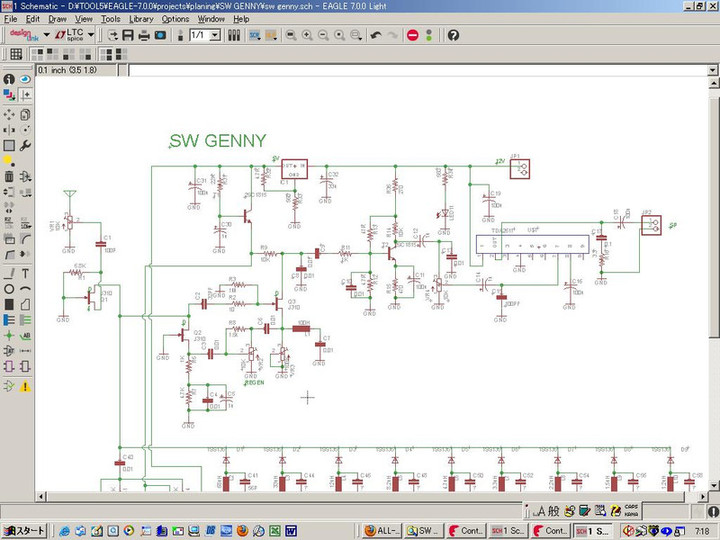Select the Info tool in the left palette
The width and height of the screenshot is (720, 540).
tap(9, 79)
